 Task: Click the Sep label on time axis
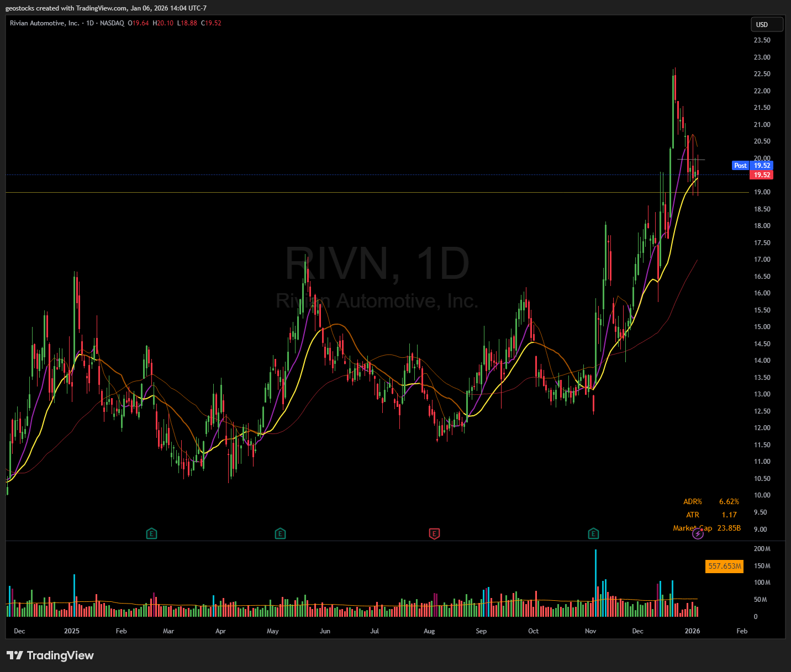tap(481, 631)
